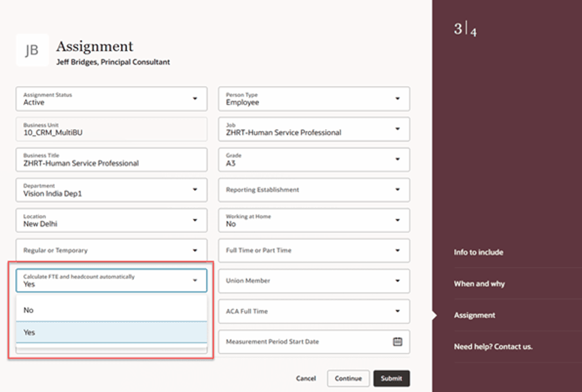Click the Assignment page heading
The width and height of the screenshot is (582, 392).
pos(95,46)
